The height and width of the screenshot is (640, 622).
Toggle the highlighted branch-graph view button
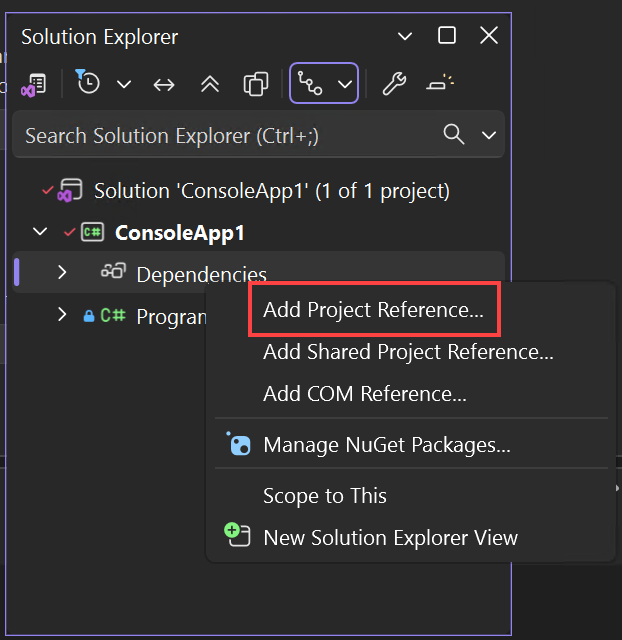[311, 84]
